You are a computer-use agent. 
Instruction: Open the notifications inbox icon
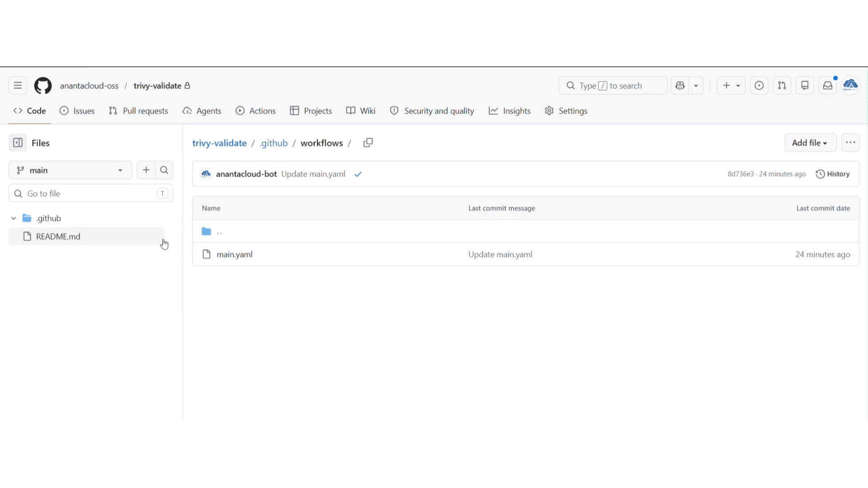pyautogui.click(x=827, y=86)
